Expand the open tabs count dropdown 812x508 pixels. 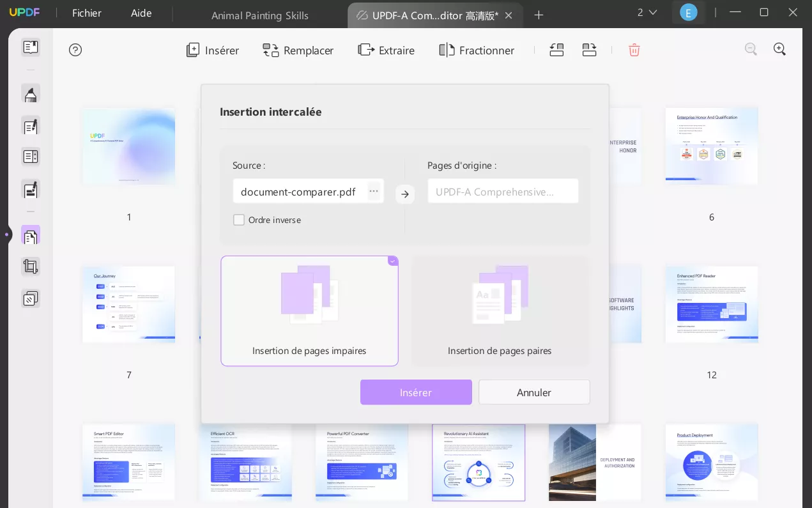(x=647, y=12)
